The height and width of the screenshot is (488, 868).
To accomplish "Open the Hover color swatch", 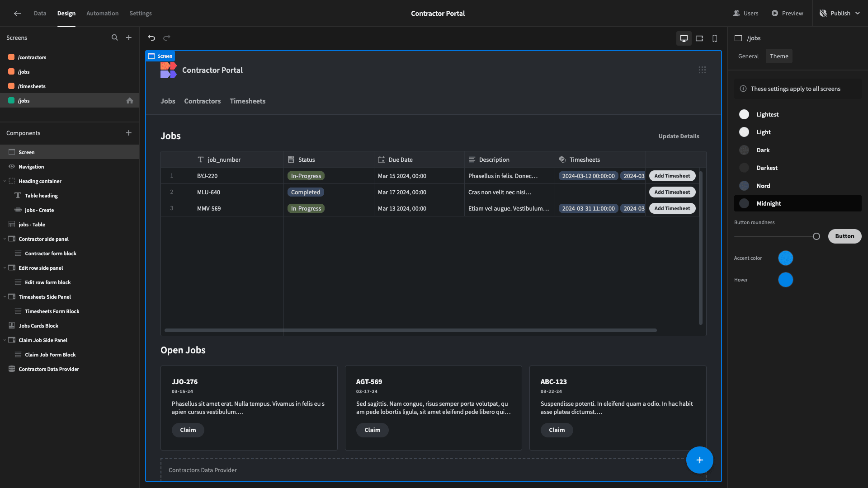I will click(x=786, y=280).
